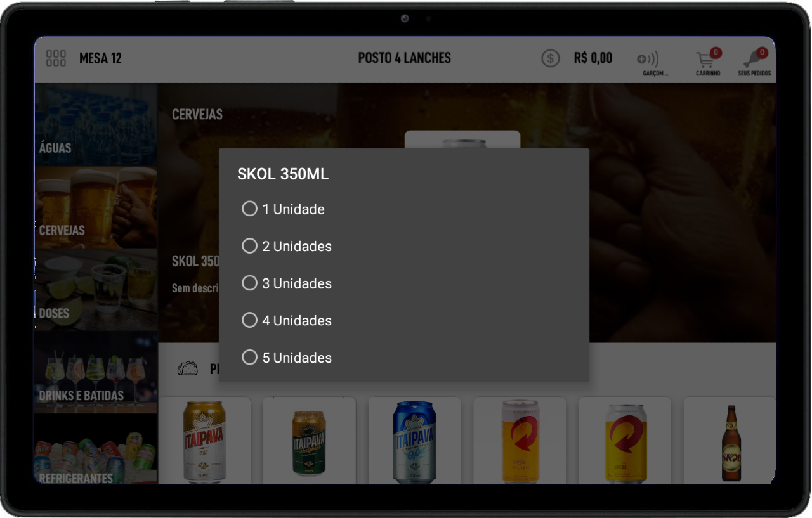This screenshot has height=518, width=812.
Task: Open the grid menu icon beside MESA 12
Action: [56, 58]
